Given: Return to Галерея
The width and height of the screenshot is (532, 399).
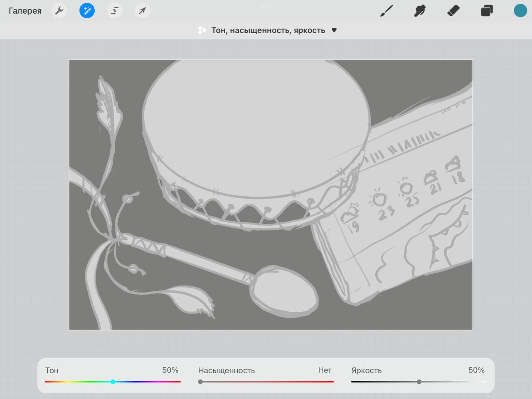Looking at the screenshot, I should click(x=25, y=11).
